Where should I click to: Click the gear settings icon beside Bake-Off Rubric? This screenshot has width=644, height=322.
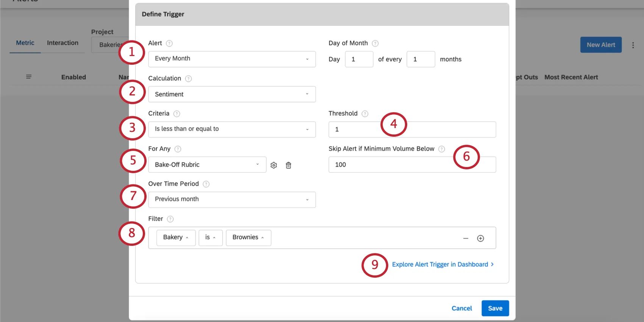(x=274, y=165)
